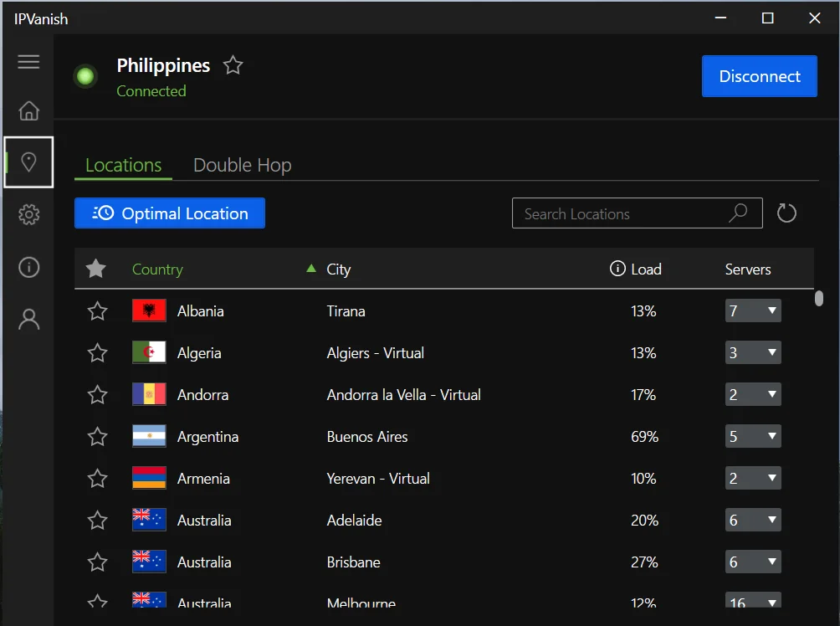Image resolution: width=840 pixels, height=626 pixels.
Task: Favorite Armenia with its star
Action: pyautogui.click(x=98, y=478)
